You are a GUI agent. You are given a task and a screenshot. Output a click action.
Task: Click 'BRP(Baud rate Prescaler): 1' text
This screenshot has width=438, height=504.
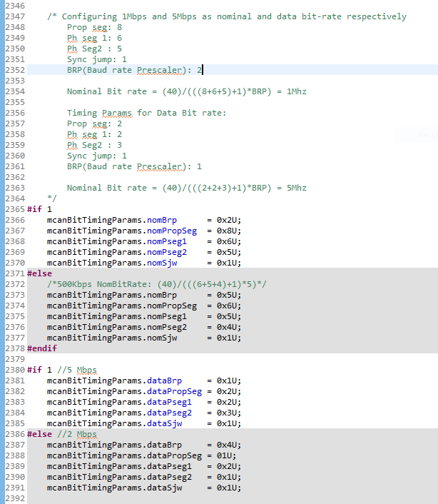[134, 166]
